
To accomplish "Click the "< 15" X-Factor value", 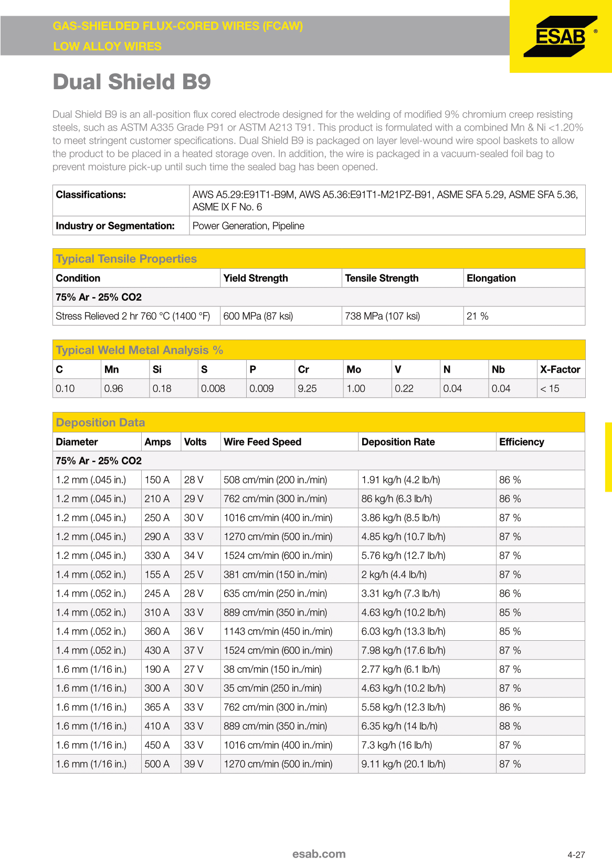I will pos(550,388).
